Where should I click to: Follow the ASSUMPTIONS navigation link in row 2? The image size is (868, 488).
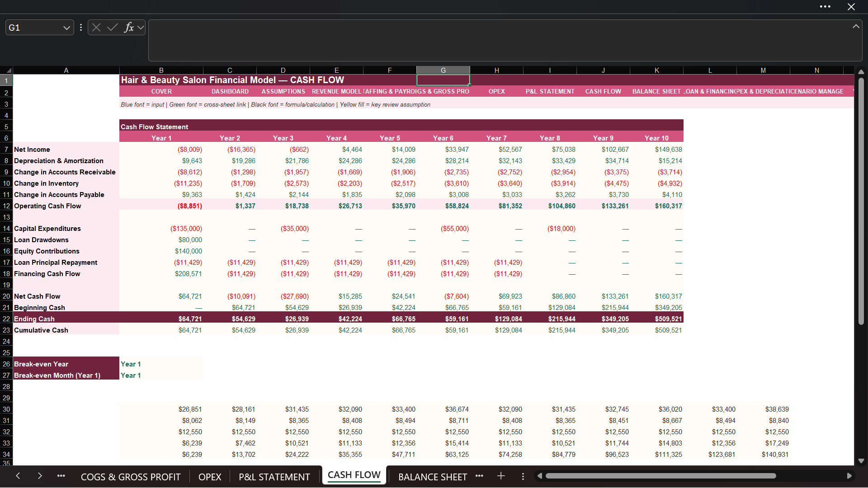(x=283, y=91)
